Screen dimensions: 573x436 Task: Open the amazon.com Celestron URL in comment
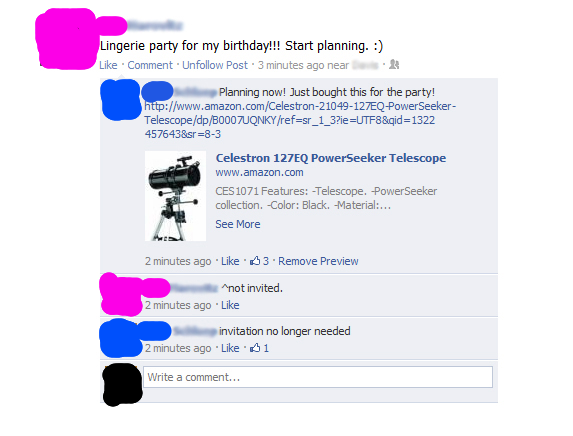click(x=300, y=120)
